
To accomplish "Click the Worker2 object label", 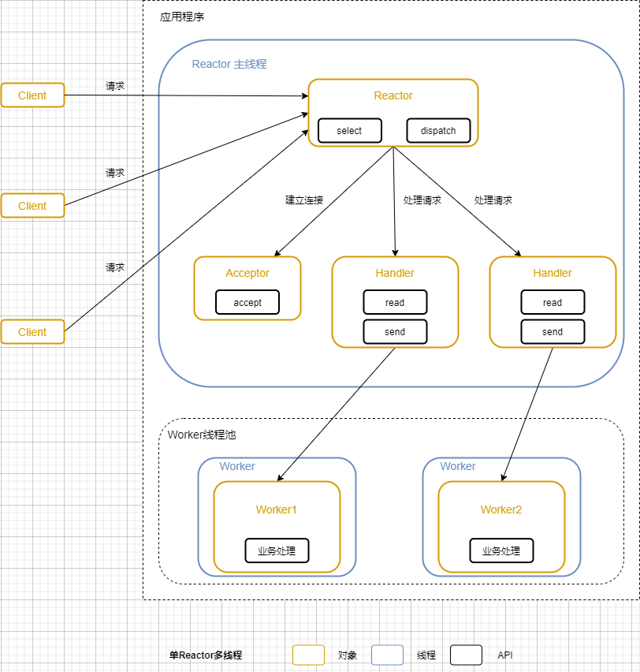I will (x=501, y=510).
